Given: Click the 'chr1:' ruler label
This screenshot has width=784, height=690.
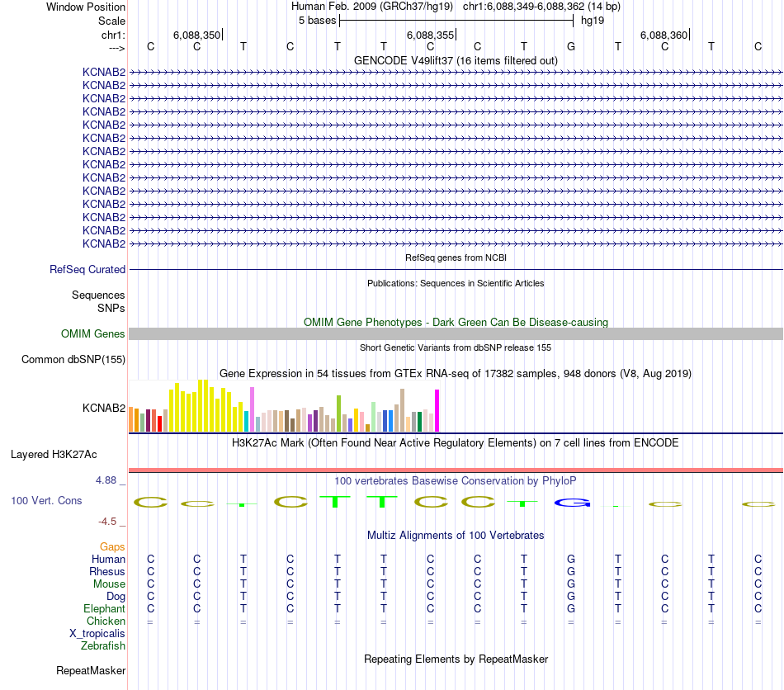Looking at the screenshot, I should tap(113, 35).
